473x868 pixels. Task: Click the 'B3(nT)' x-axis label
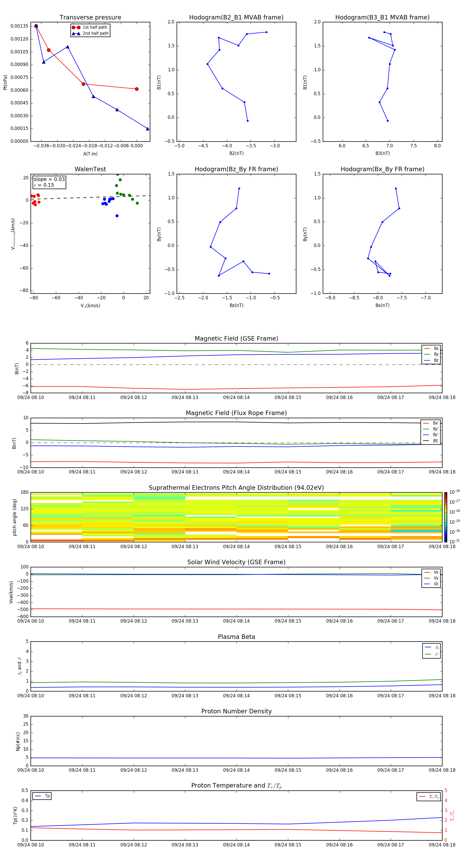pos(382,153)
